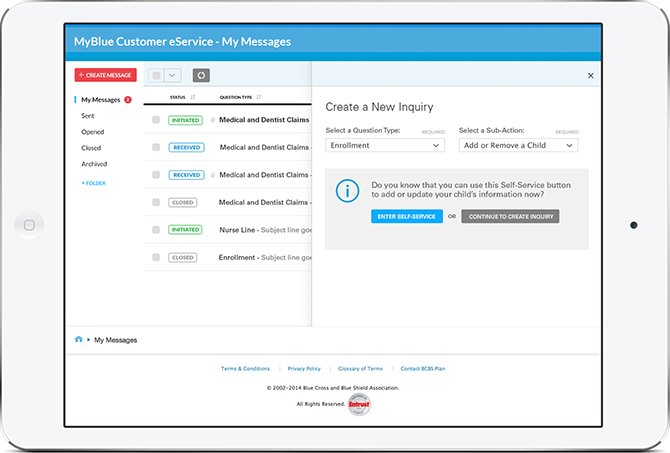Open the second Received Medical and Dentist Claims message
670x453 pixels.
[x=265, y=175]
